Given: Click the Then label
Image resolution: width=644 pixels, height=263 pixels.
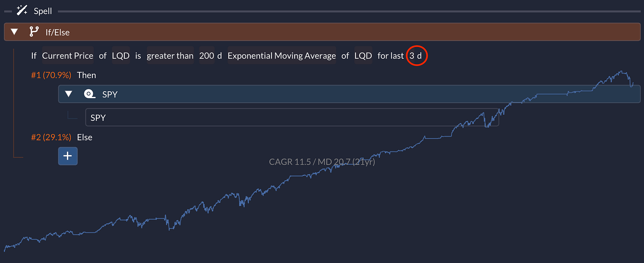Looking at the screenshot, I should 87,75.
